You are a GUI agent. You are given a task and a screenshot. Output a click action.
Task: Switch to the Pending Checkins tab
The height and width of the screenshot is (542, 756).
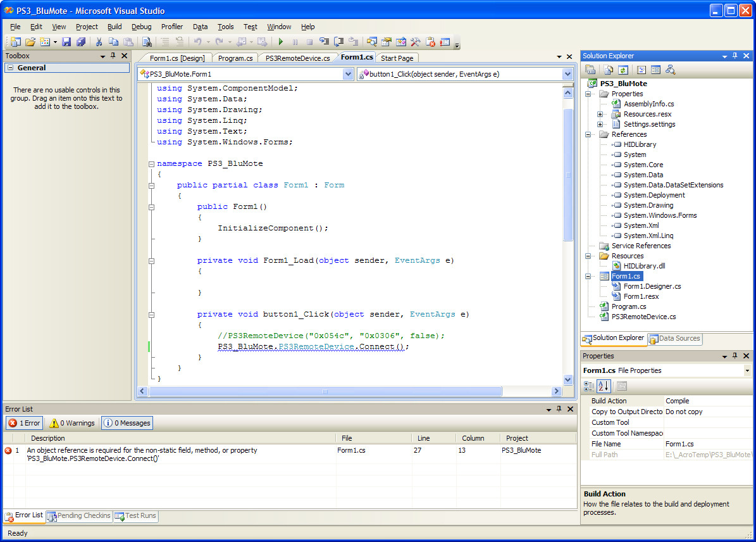[80, 516]
